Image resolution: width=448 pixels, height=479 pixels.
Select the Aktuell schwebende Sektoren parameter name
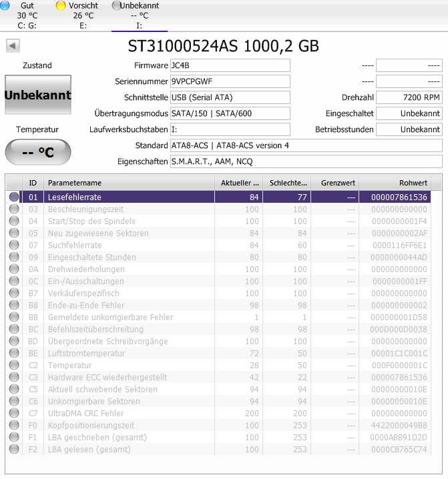[102, 389]
